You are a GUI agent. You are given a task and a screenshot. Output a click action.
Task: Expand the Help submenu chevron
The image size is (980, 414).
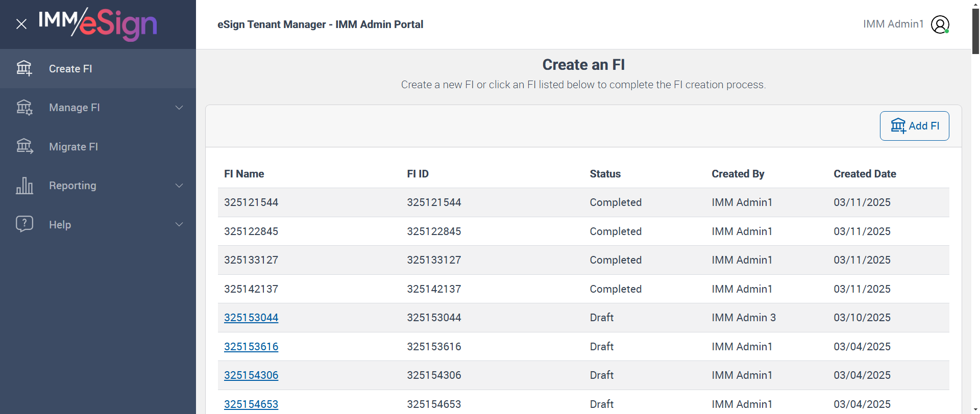[x=179, y=224]
